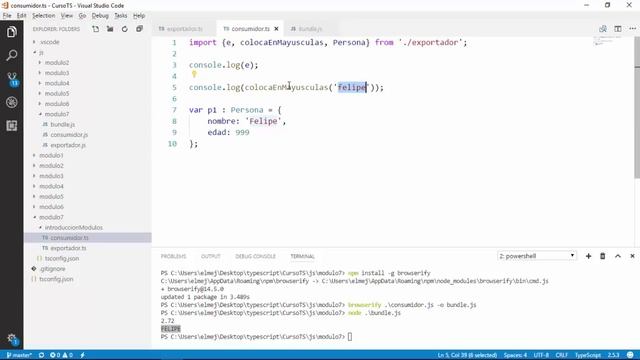Open the Debug view in activity bar
The image size is (640, 360).
point(11,102)
